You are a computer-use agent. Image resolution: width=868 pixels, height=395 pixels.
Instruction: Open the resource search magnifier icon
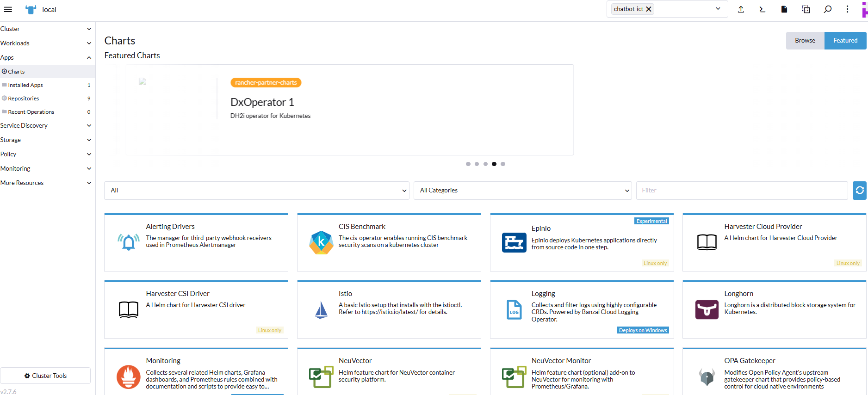pyautogui.click(x=828, y=9)
